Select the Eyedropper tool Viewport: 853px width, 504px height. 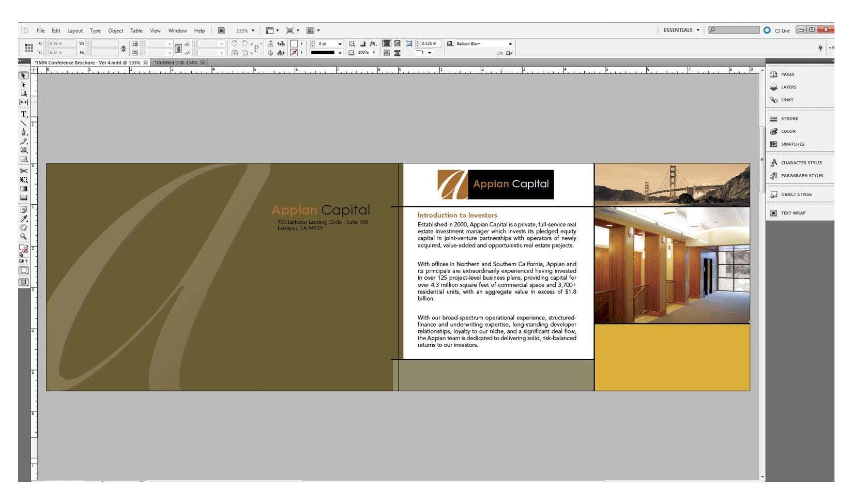coord(23,219)
